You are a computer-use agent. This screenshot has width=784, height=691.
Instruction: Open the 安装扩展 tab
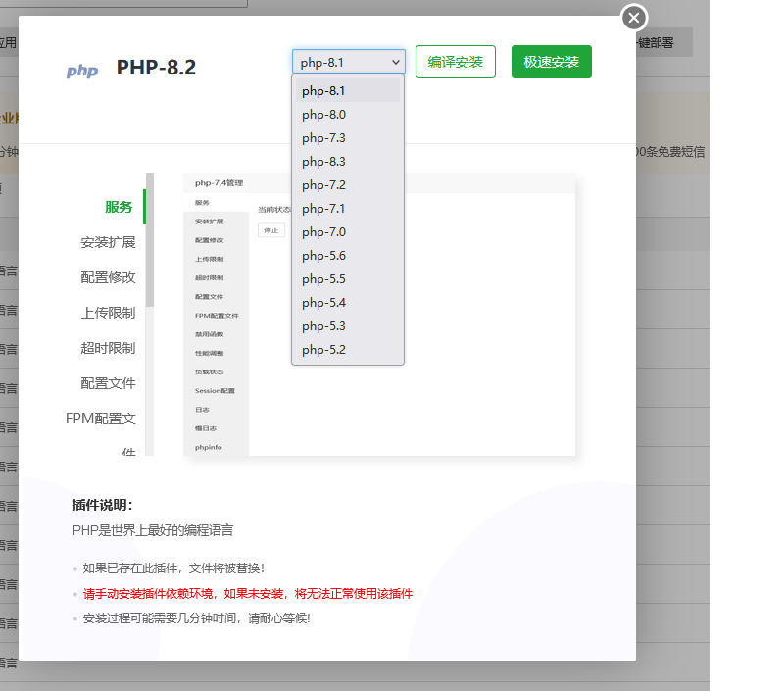click(108, 242)
